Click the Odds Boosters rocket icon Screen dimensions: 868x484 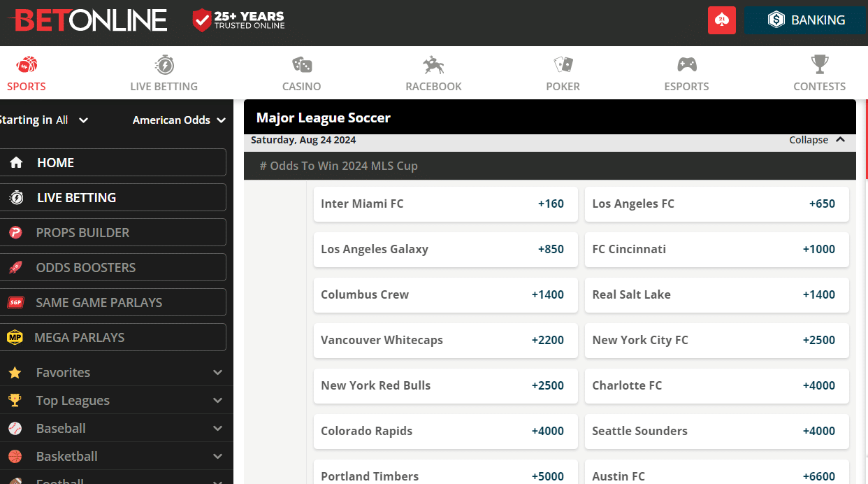coord(15,267)
